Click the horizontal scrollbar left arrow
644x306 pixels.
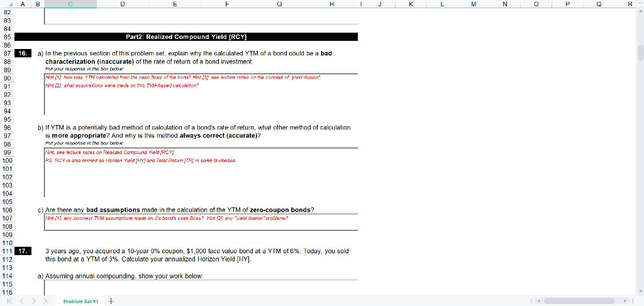[539, 301]
